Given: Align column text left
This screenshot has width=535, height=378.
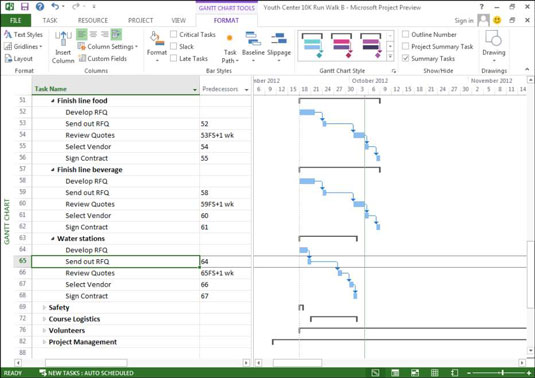Looking at the screenshot, I should coord(82,34).
